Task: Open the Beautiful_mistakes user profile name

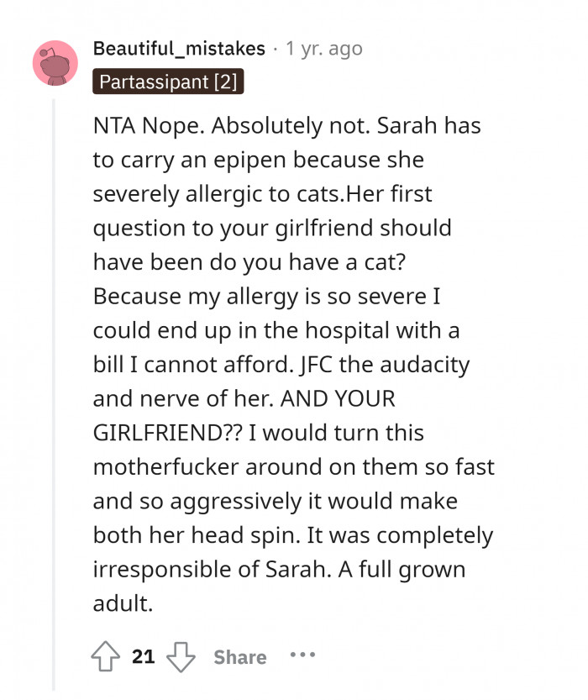Action: pos(179,48)
